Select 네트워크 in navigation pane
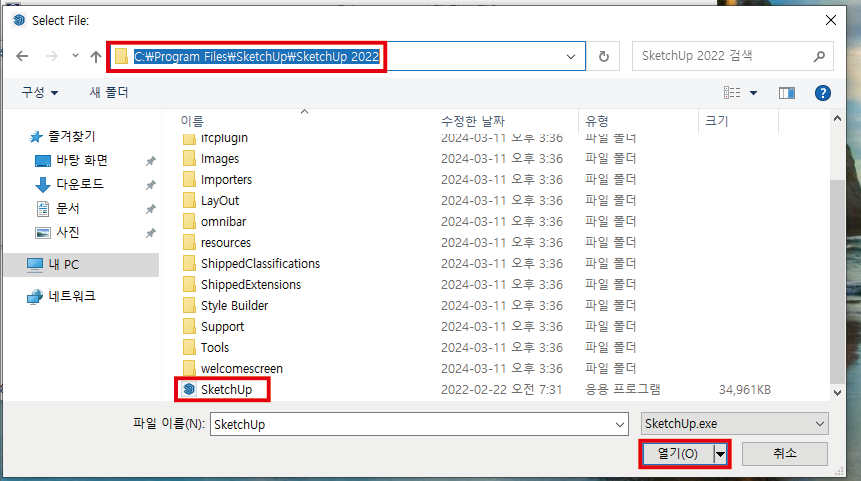The height and width of the screenshot is (481, 861). point(71,297)
